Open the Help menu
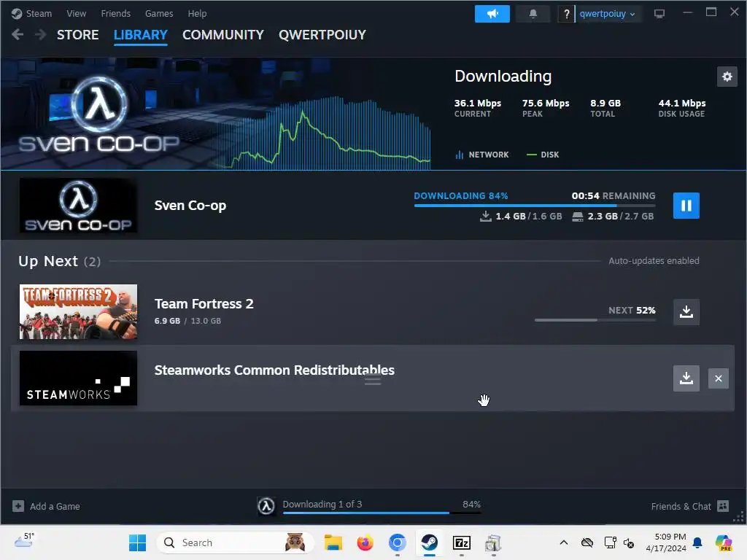The width and height of the screenshot is (747, 560). click(x=197, y=13)
